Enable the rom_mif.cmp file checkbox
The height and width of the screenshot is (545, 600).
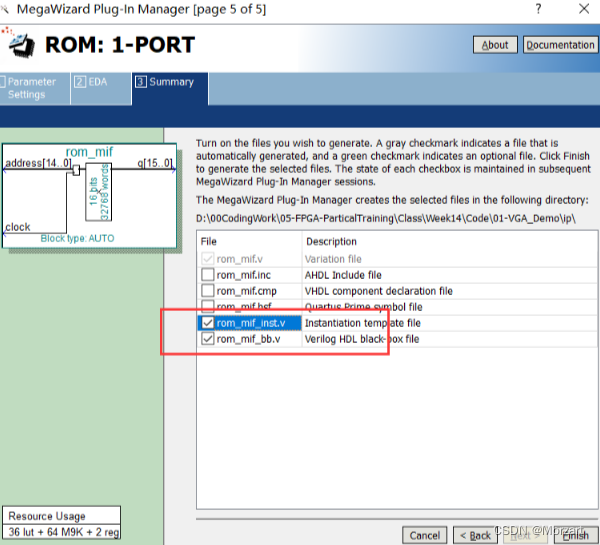pos(208,291)
